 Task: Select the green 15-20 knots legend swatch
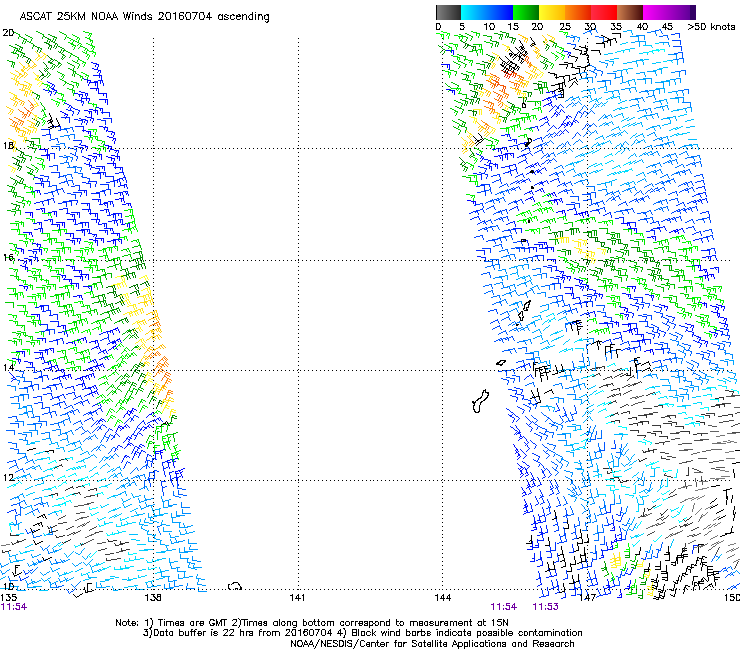[526, 12]
